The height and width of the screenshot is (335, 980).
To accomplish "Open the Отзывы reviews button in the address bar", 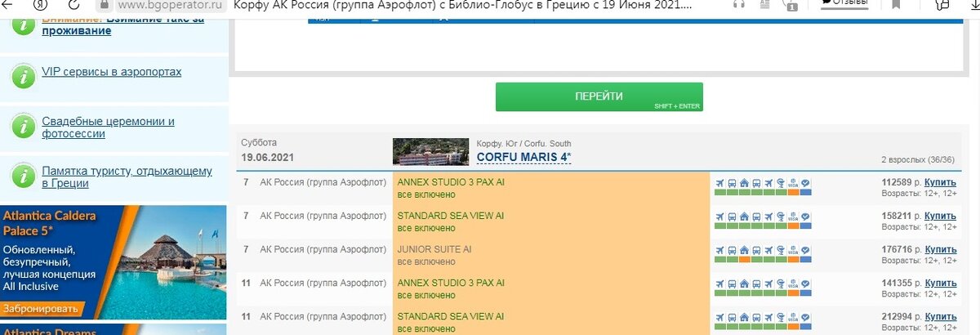I will tap(844, 4).
